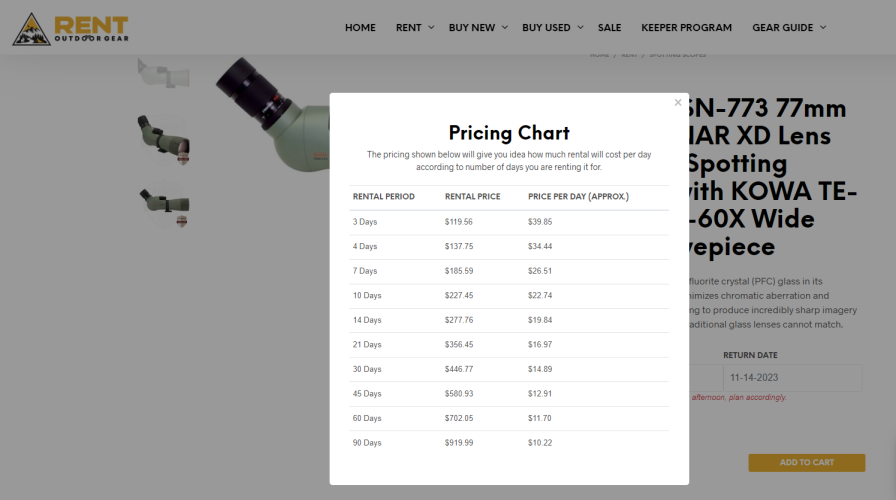Open the KEEPER PROGRAM page
This screenshot has height=500, width=896.
[686, 27]
